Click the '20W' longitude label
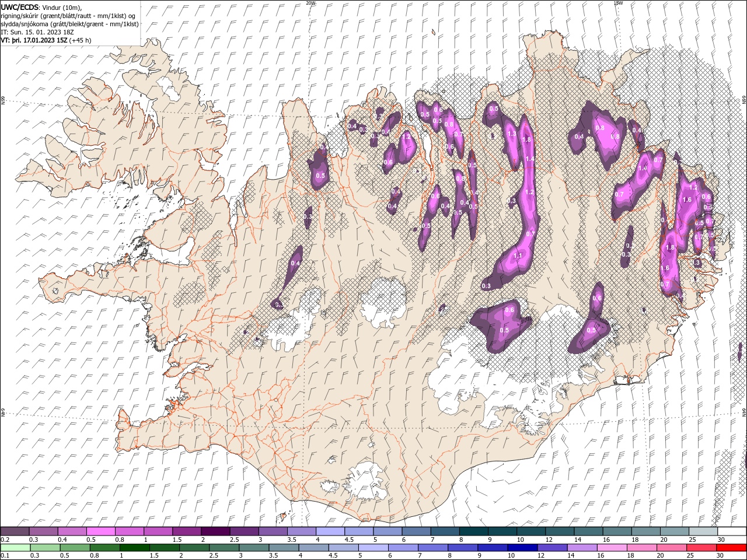This screenshot has width=747, height=560. [310, 2]
